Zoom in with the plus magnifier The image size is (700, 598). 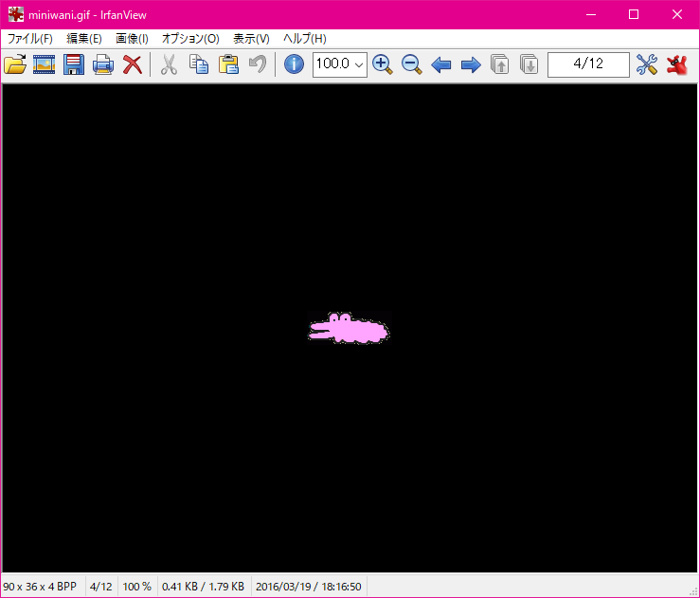pos(382,64)
